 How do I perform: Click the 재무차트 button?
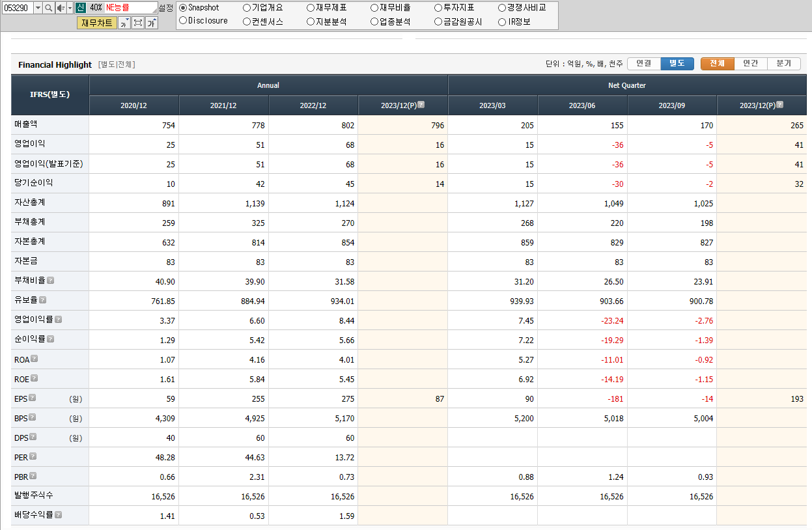click(x=97, y=23)
